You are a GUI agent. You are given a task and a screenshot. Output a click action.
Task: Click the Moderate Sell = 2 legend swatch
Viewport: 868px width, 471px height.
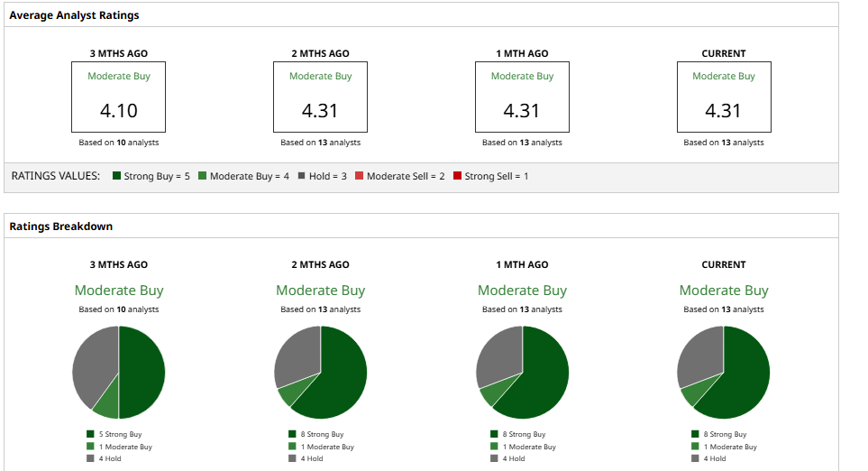(359, 176)
